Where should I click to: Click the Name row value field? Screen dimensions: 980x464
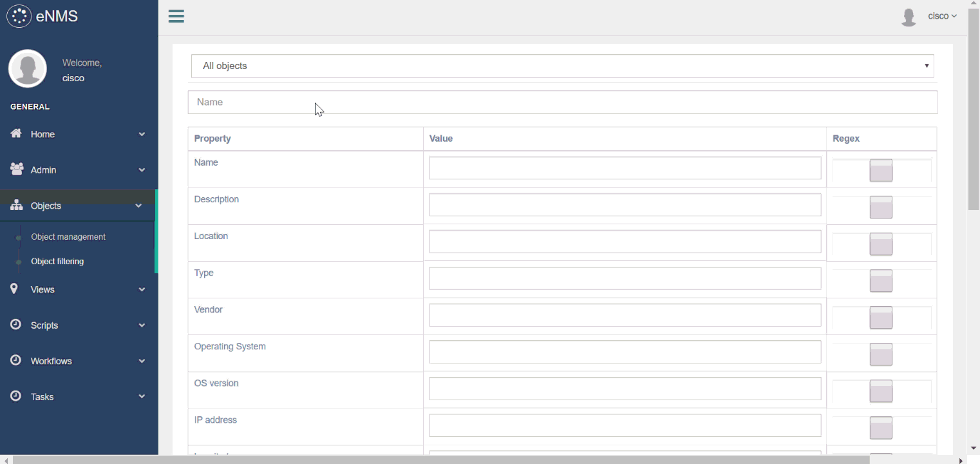pos(625,168)
